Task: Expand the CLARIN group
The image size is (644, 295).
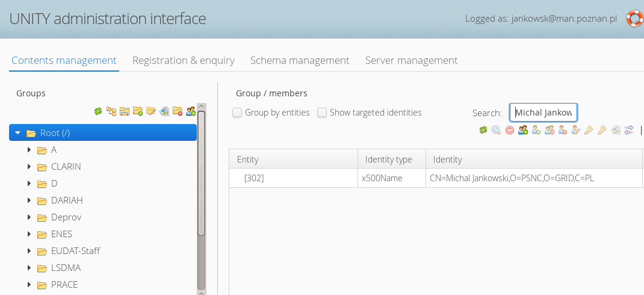Action: click(29, 166)
